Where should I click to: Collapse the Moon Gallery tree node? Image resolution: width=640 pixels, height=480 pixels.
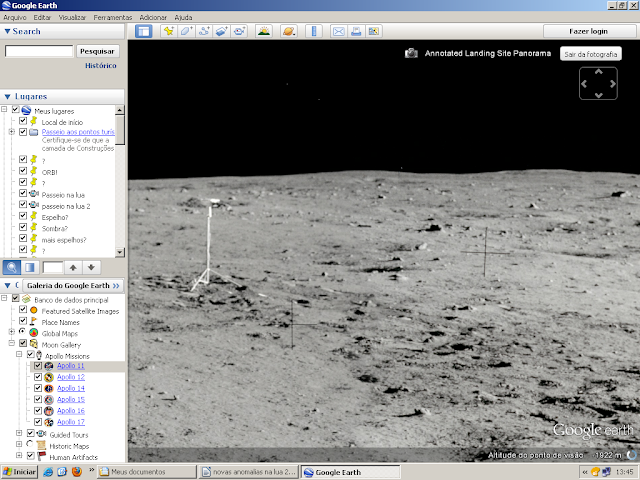coord(11,343)
